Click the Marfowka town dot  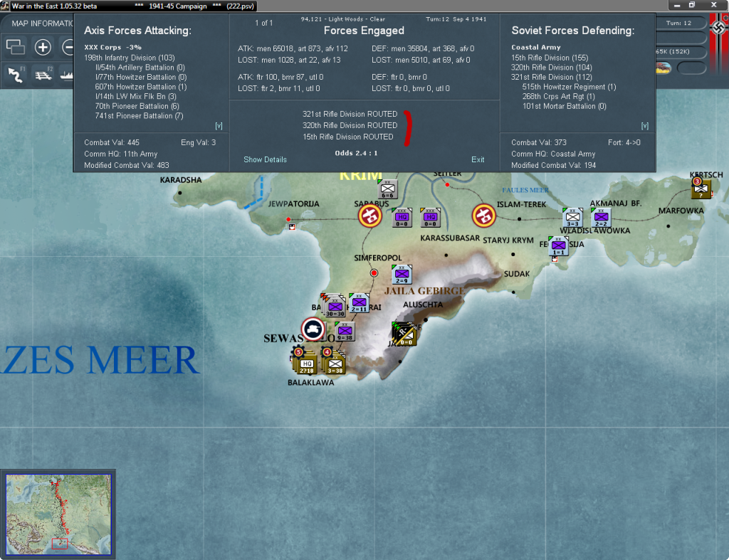[668, 226]
